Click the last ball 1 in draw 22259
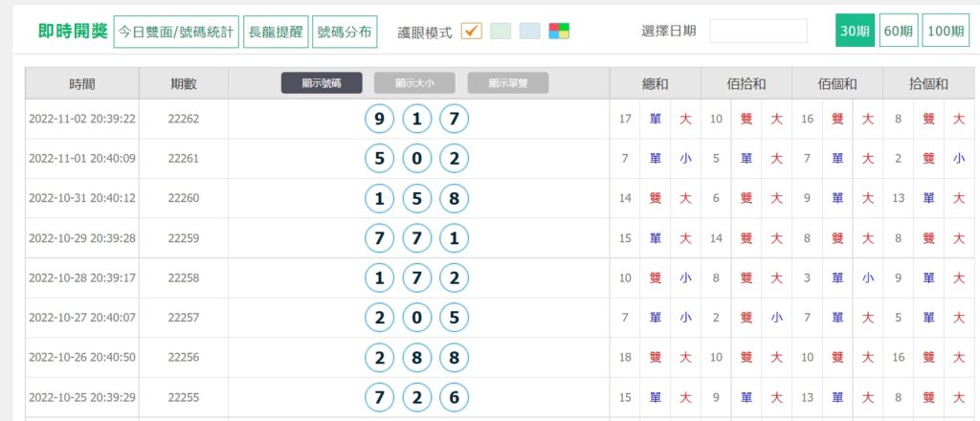The height and width of the screenshot is (421, 980). coord(454,238)
